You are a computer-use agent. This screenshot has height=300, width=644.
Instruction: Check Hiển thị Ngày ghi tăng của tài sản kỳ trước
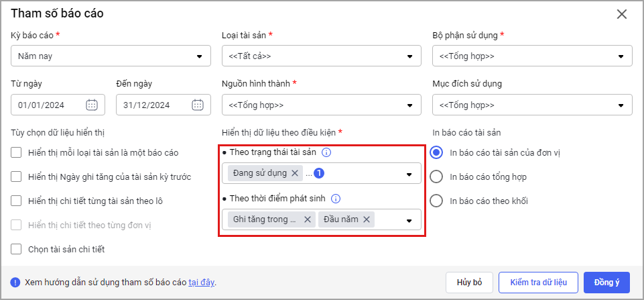point(17,177)
